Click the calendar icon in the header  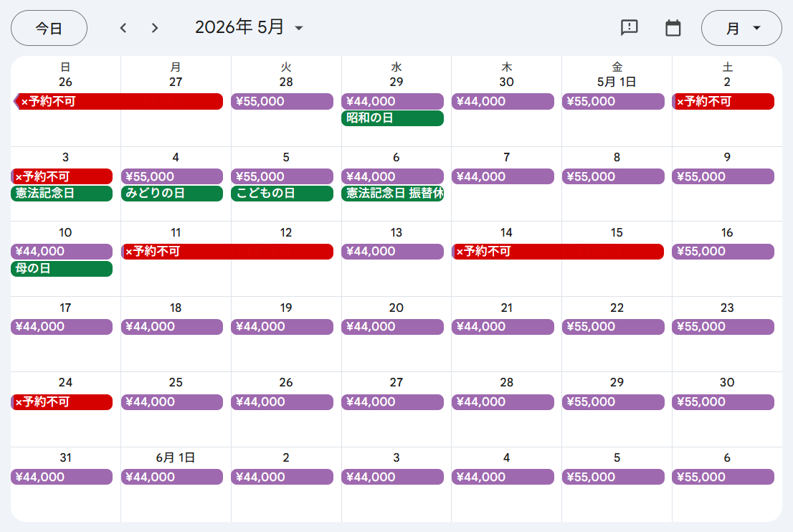pyautogui.click(x=673, y=28)
